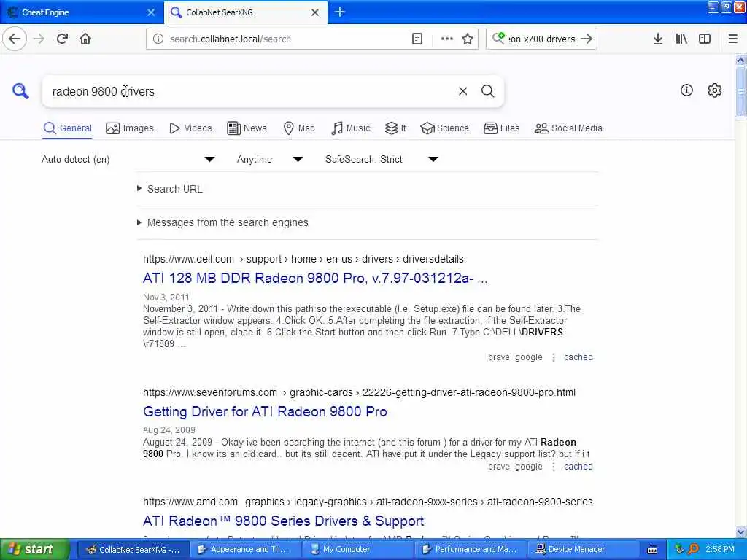Clear the SearXNG search query

point(462,91)
